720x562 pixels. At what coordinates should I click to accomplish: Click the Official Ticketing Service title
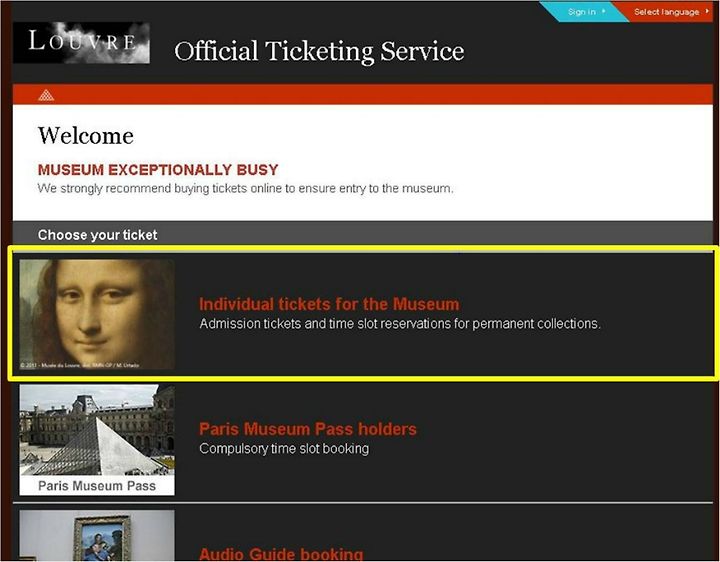pos(319,51)
